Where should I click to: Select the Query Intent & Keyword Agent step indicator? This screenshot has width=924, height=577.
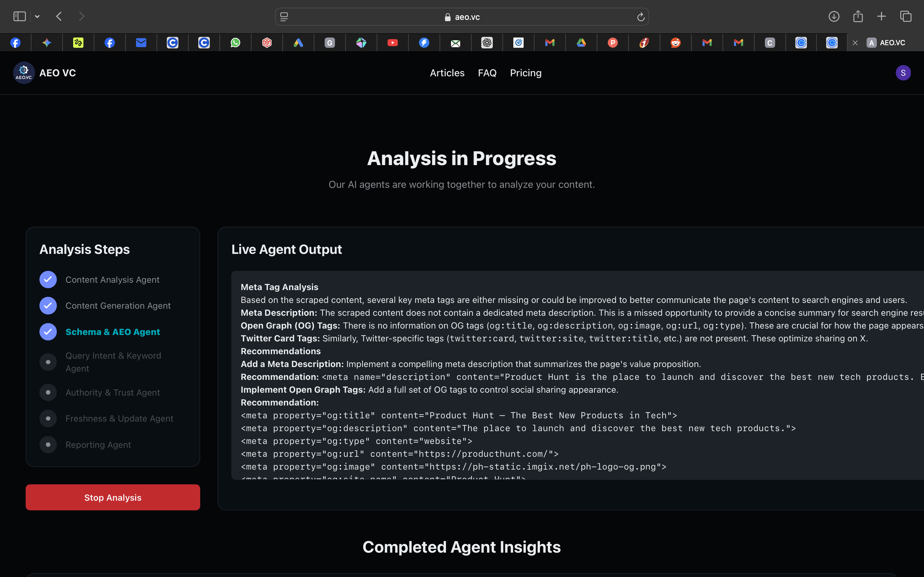48,362
